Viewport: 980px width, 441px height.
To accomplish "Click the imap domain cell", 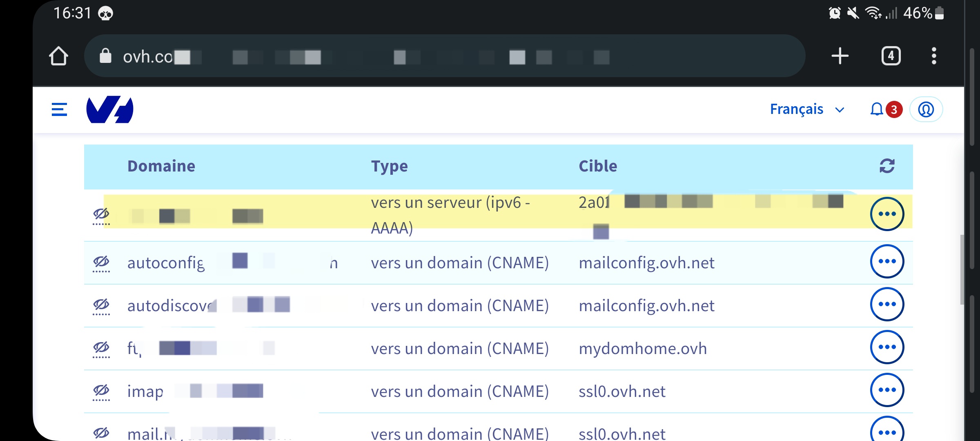I will (195, 391).
